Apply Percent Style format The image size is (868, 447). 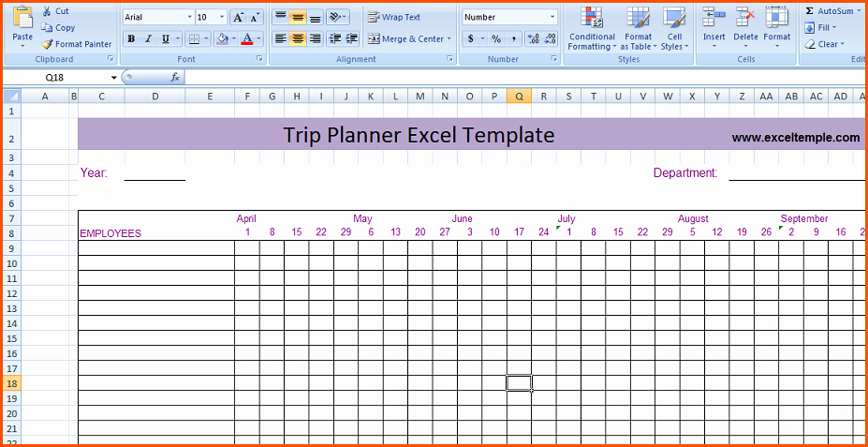(x=496, y=38)
